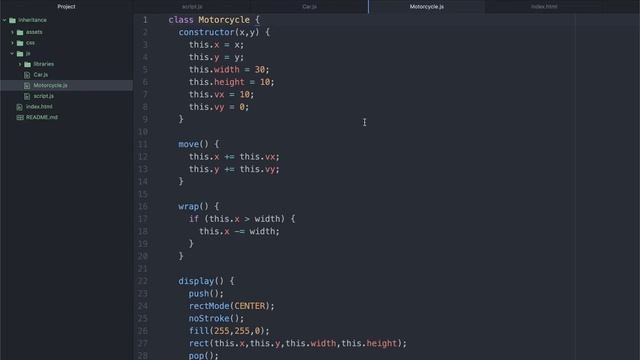Click the Motorcycle.js file icon in tree
Image resolution: width=640 pixels, height=360 pixels.
(x=27, y=85)
